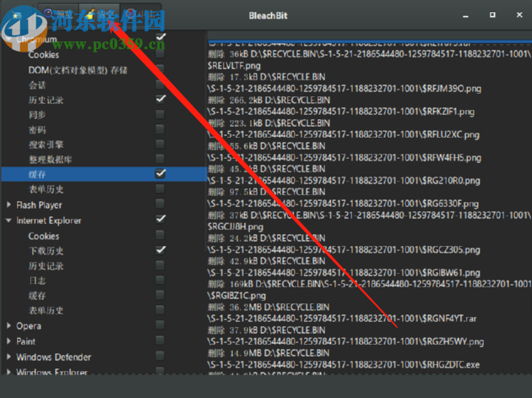Viewport: 532px width, 398px height.
Task: Click log text '$RGCJJ8H.png'
Action: [236, 226]
